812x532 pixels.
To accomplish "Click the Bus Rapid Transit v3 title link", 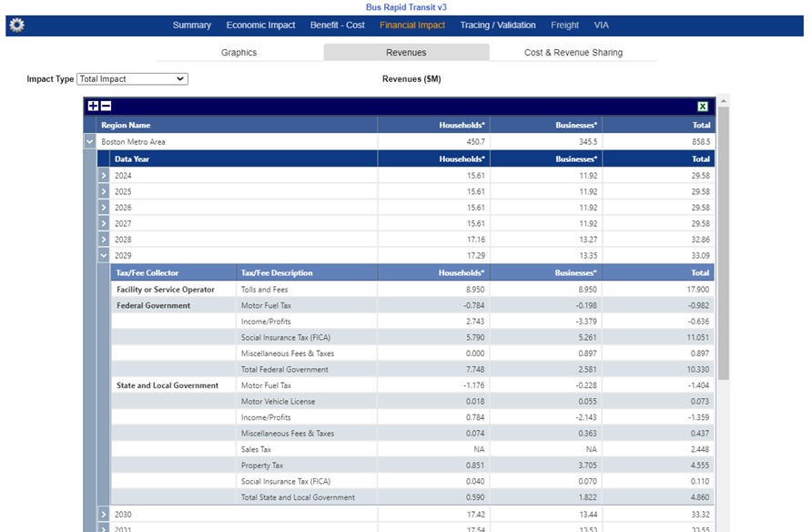I will coord(406,7).
